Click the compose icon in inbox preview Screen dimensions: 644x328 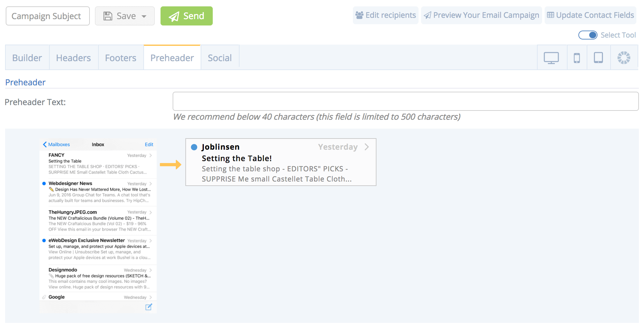click(x=149, y=307)
